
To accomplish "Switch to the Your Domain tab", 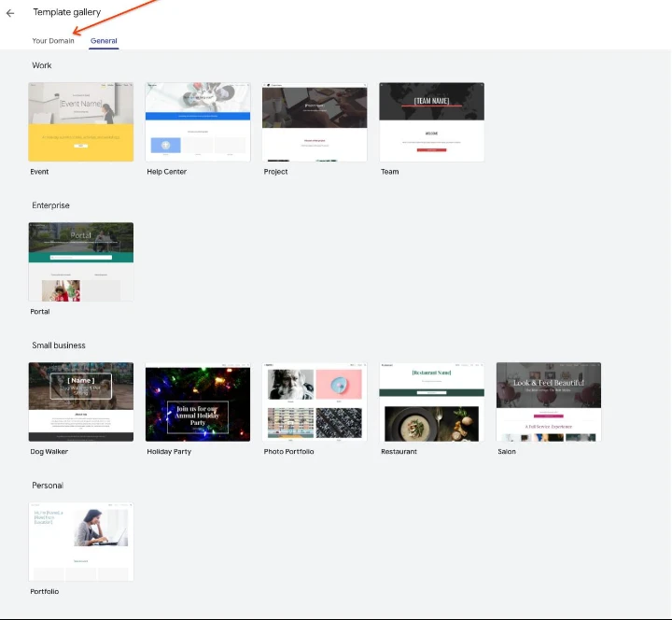I will (53, 41).
